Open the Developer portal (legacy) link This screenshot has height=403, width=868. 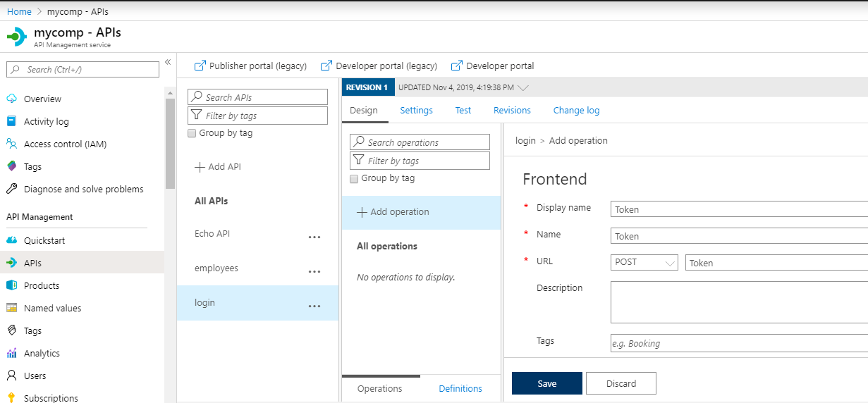(x=379, y=66)
